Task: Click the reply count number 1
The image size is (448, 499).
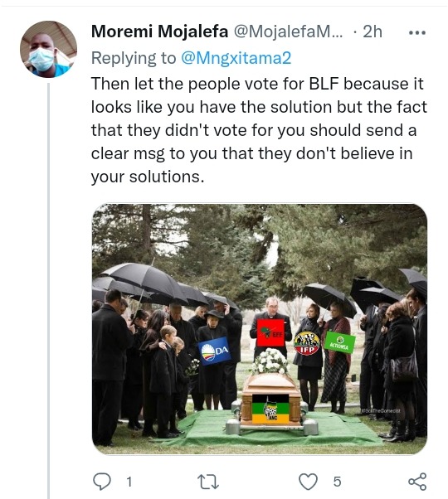Action: click(x=129, y=482)
